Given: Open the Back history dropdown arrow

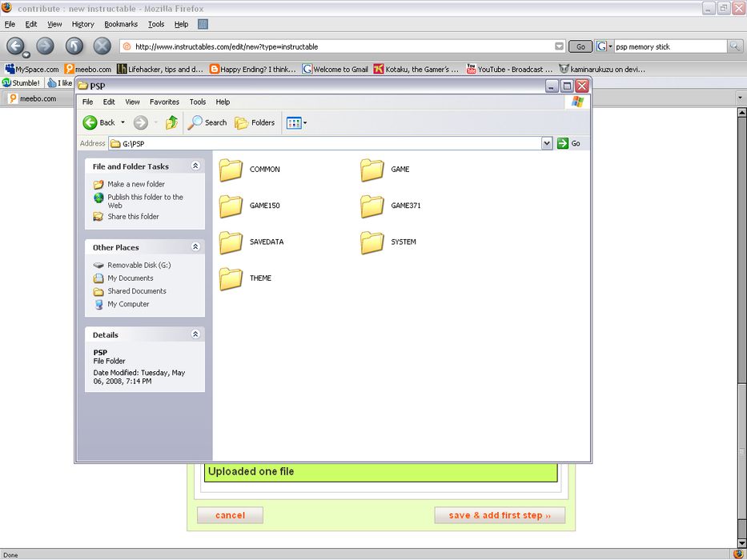Looking at the screenshot, I should pos(122,123).
